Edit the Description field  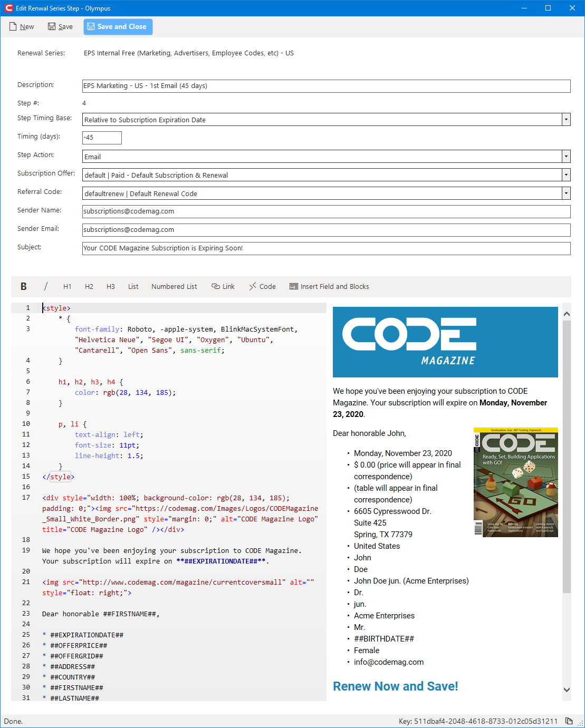pyautogui.click(x=326, y=86)
